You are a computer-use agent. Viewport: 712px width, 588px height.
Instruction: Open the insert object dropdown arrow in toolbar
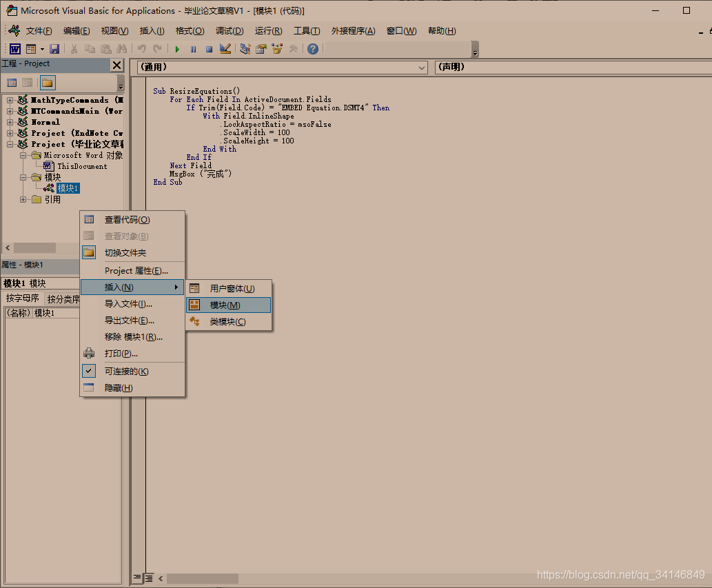click(x=42, y=49)
